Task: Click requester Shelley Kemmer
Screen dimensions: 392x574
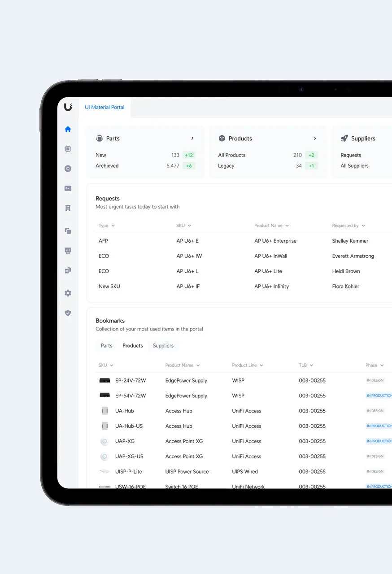Action: pyautogui.click(x=350, y=241)
